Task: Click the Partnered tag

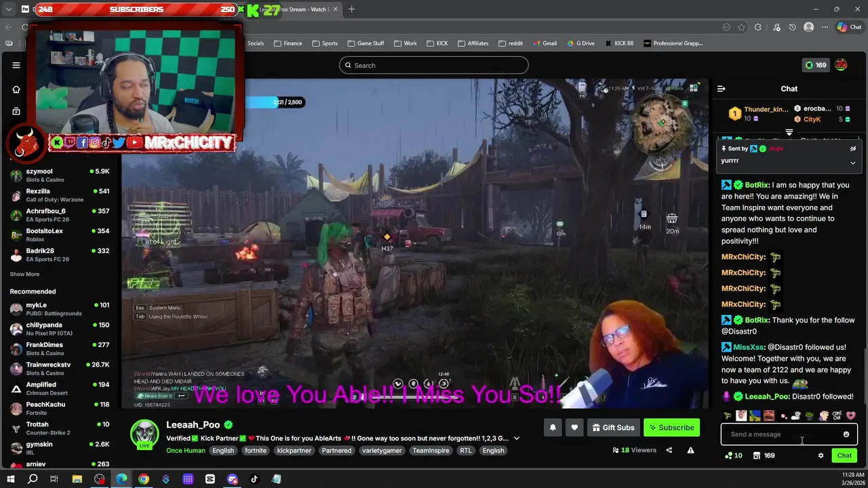Action: coord(336,451)
